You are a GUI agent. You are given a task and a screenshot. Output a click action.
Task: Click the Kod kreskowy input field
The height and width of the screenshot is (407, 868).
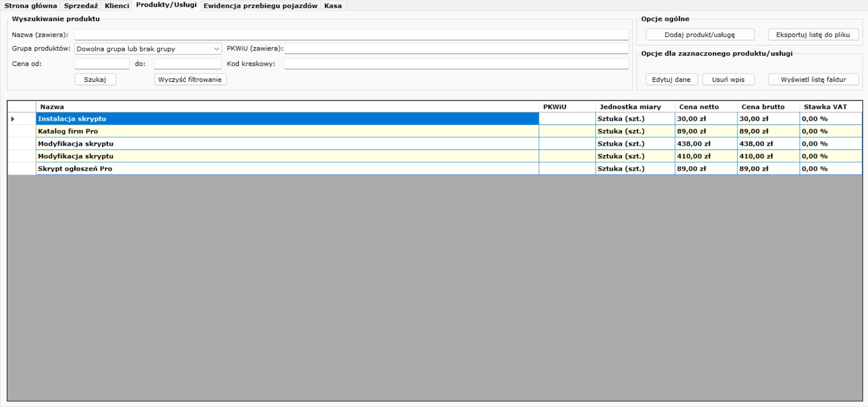tap(456, 64)
